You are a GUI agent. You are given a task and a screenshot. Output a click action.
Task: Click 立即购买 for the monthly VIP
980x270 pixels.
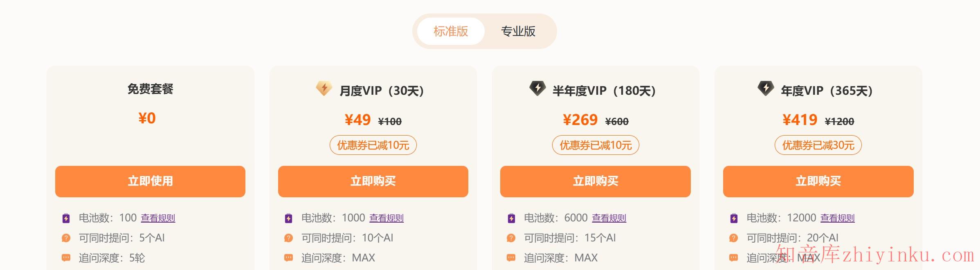coord(373,181)
